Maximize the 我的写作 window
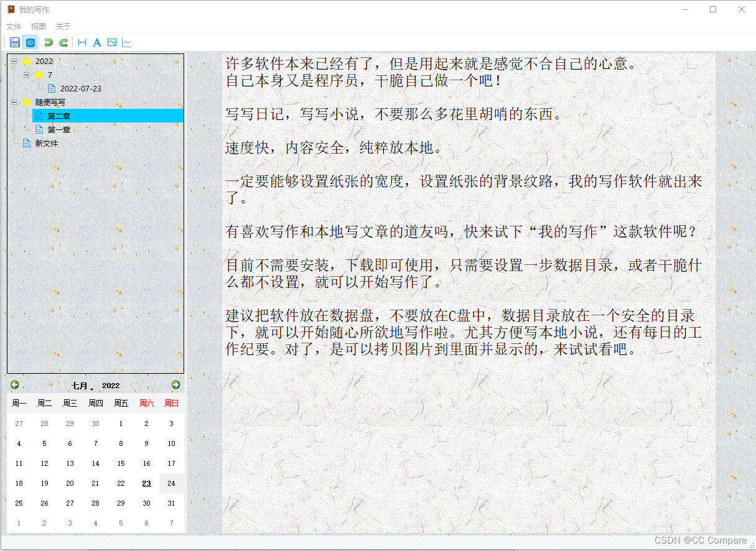This screenshot has height=551, width=756. pos(713,9)
